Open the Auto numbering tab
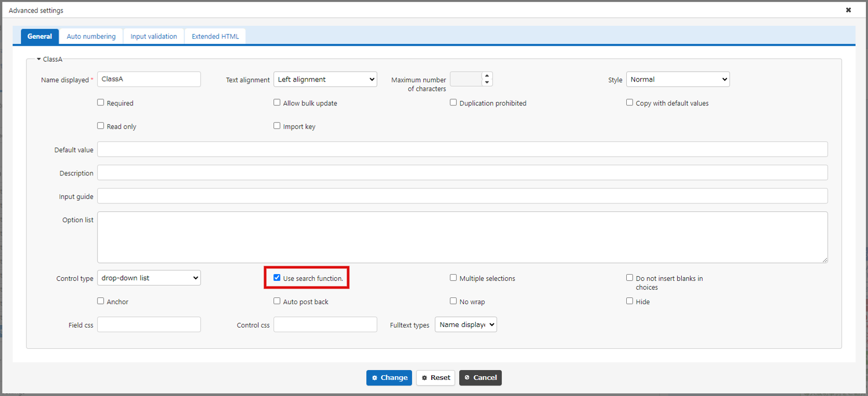The image size is (868, 396). coord(91,36)
